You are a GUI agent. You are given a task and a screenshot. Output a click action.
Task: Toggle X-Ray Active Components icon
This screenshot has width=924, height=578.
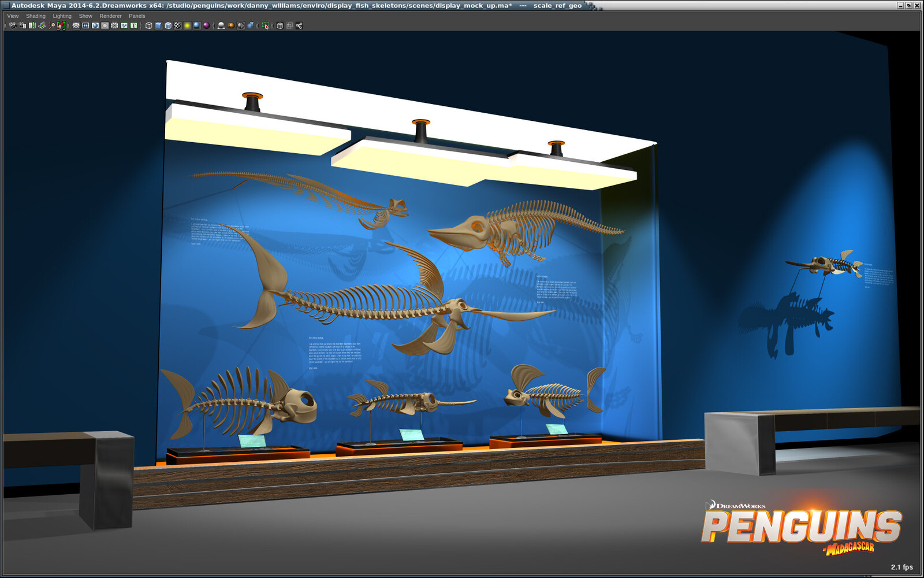coord(289,25)
